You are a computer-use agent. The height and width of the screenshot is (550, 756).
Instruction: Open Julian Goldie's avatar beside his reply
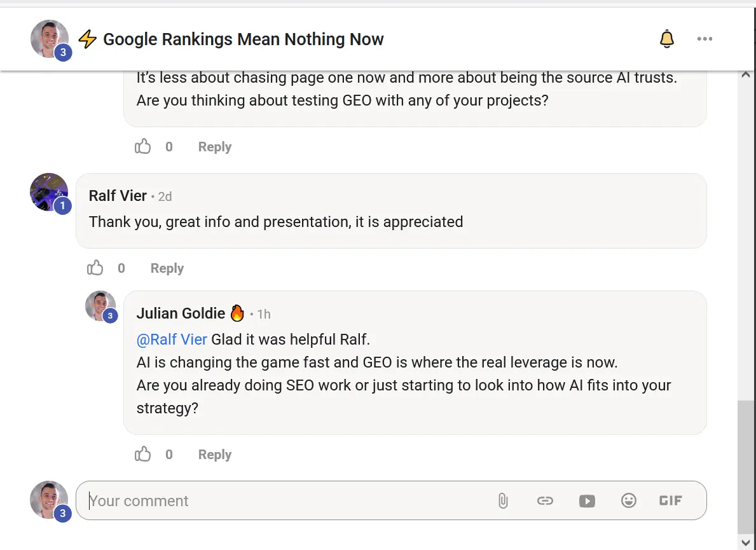100,306
